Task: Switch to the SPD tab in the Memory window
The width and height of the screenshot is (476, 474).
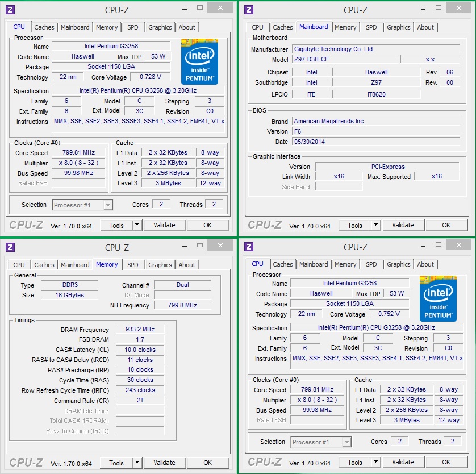Action: [x=132, y=265]
